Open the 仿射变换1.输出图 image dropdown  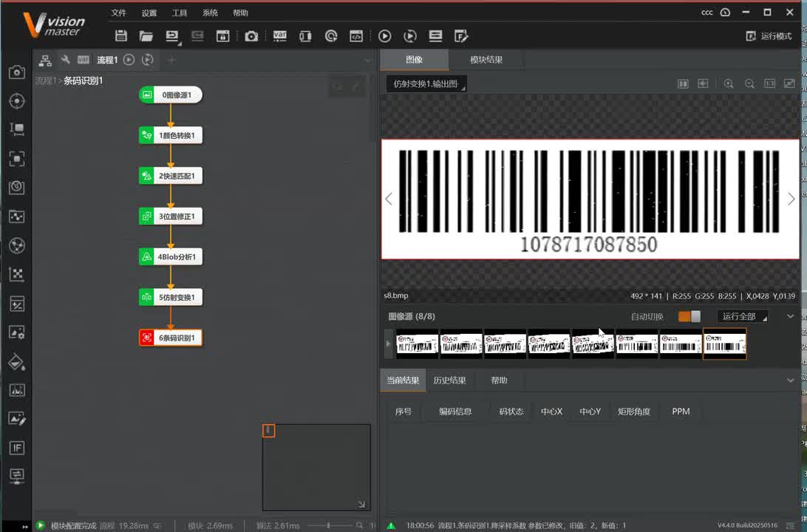[426, 84]
